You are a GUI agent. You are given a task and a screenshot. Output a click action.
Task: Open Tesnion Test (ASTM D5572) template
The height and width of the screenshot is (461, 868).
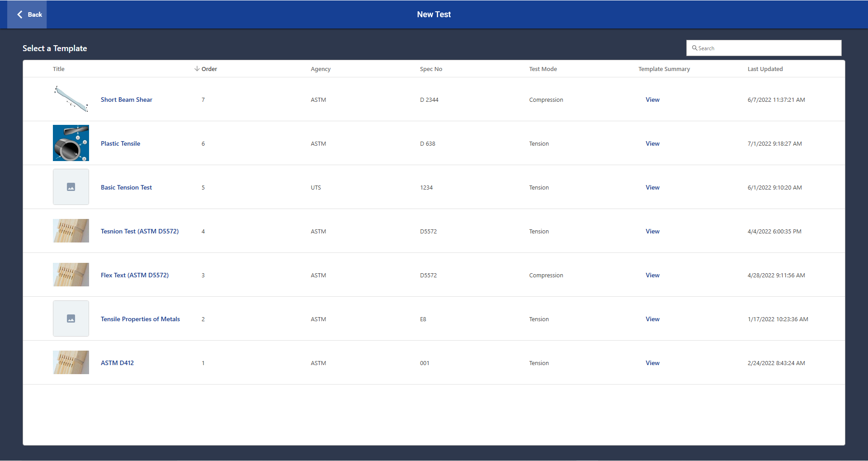(x=140, y=231)
